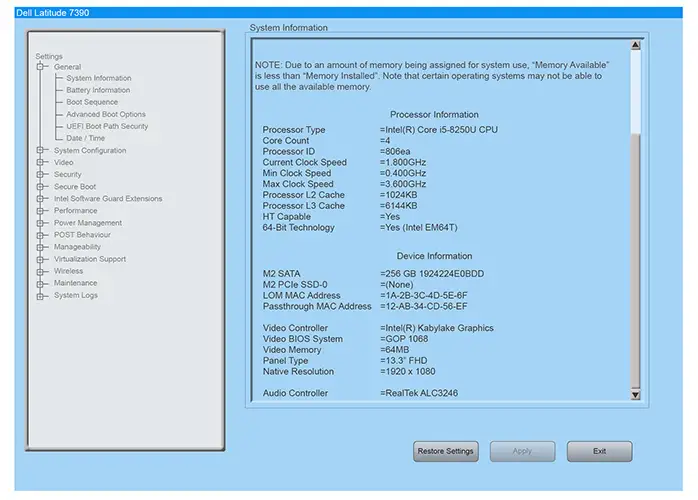Click the Device Information heading
698x500 pixels.
[434, 256]
